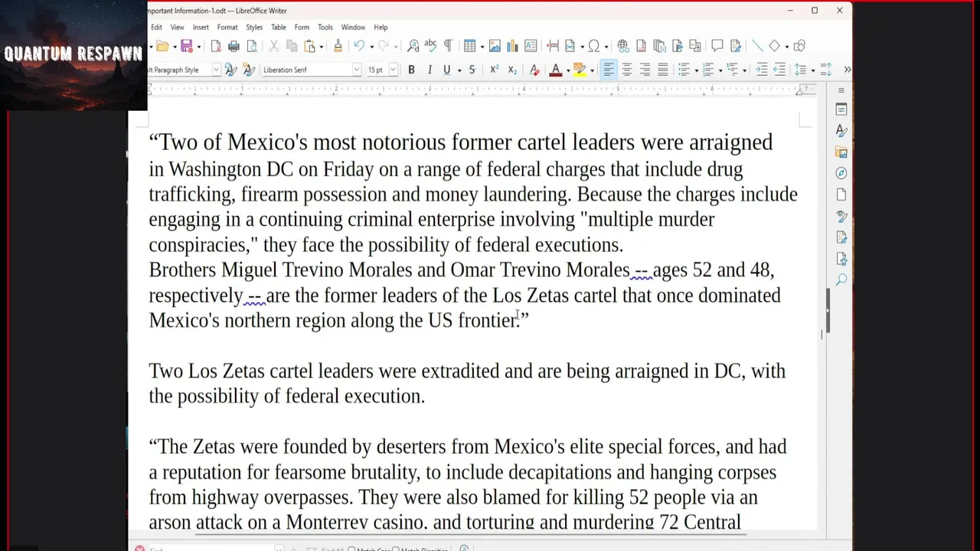The height and width of the screenshot is (551, 980).
Task: Justify the paragraph text
Action: 663,70
